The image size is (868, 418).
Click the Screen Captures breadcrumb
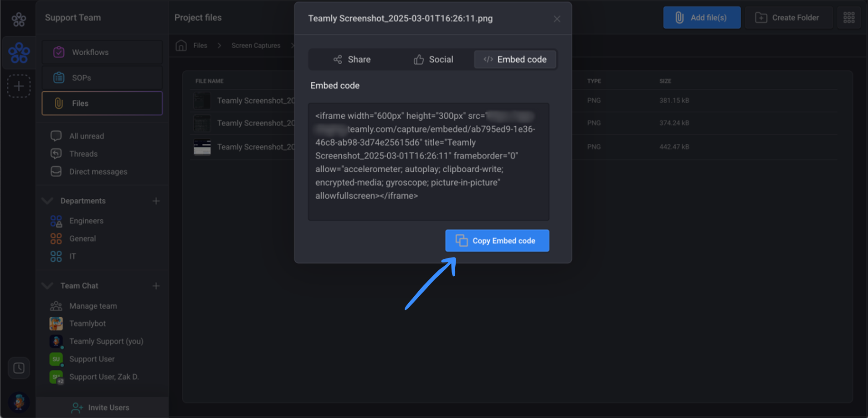[x=256, y=46]
